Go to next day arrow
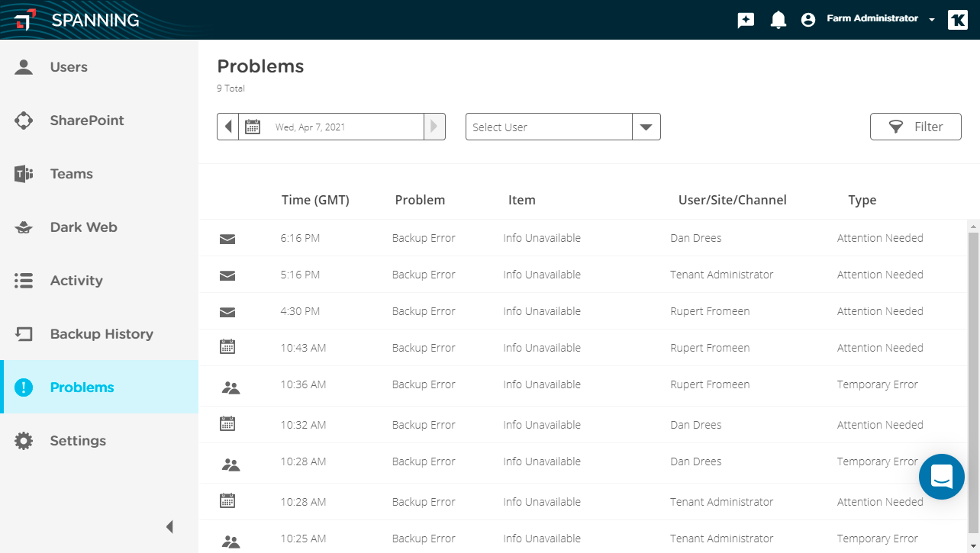 (434, 127)
